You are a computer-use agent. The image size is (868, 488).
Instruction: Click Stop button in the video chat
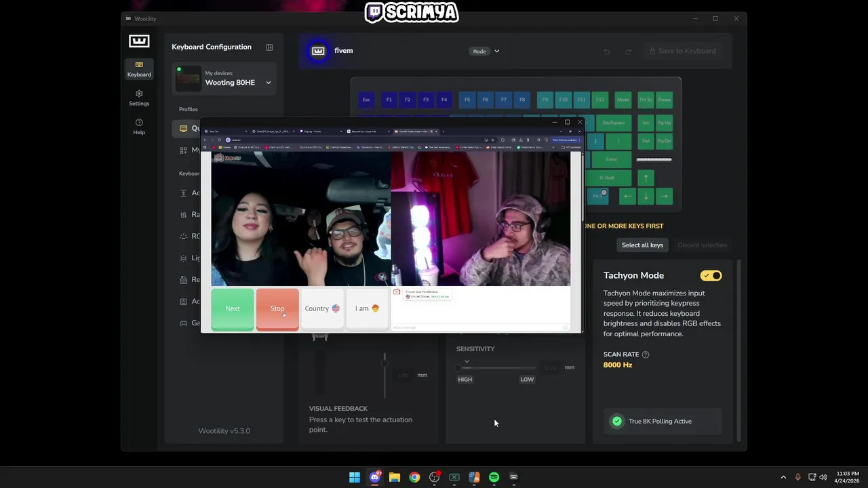tap(277, 309)
